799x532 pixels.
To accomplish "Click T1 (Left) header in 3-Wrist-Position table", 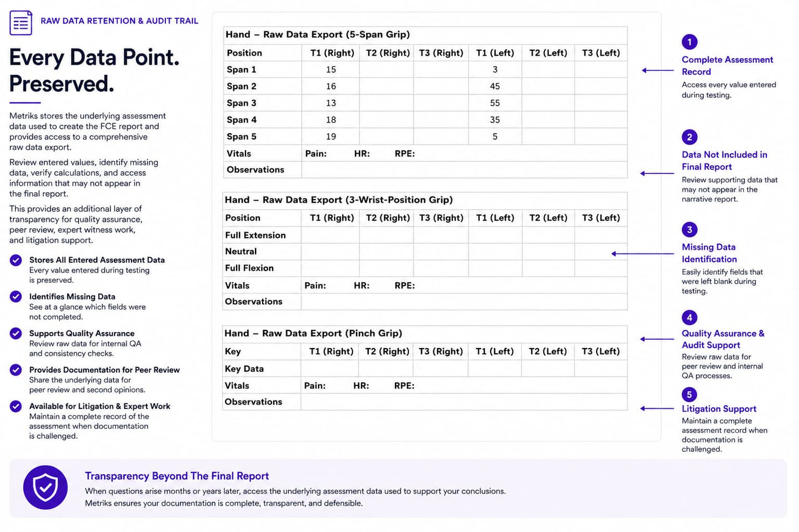I will click(x=495, y=218).
